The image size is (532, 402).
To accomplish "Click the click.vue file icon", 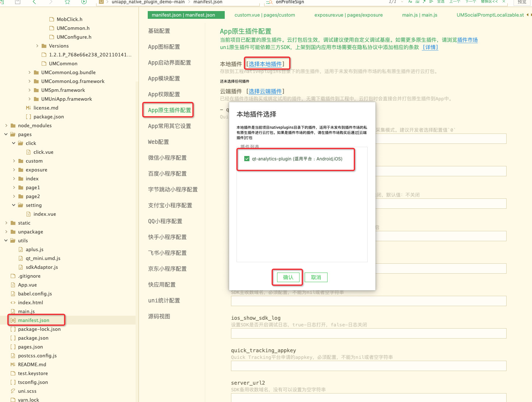I will point(28,152).
